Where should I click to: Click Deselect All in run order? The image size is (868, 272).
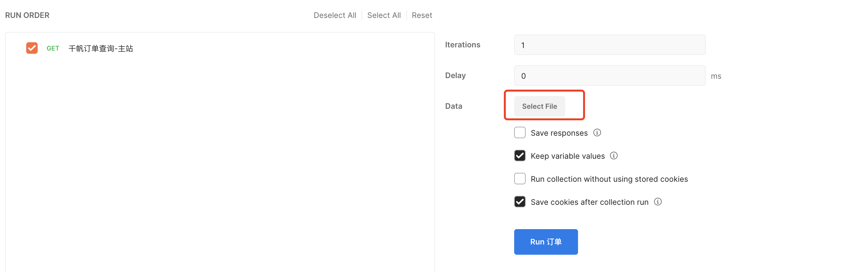point(335,15)
